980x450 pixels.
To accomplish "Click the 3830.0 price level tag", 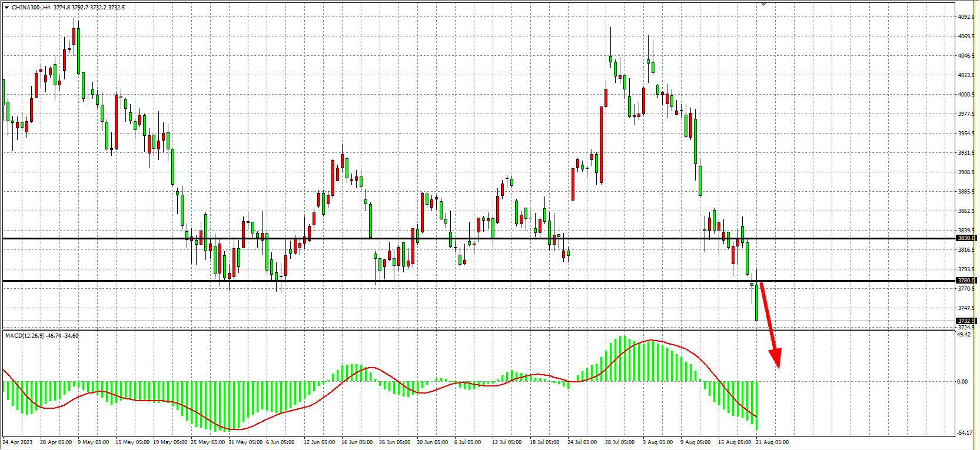I will pos(966,238).
